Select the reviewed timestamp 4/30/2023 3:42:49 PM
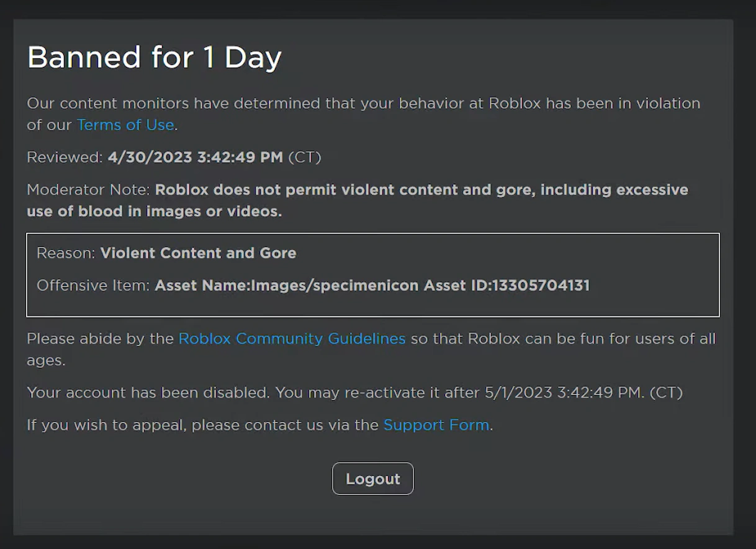The image size is (756, 549). 195,158
